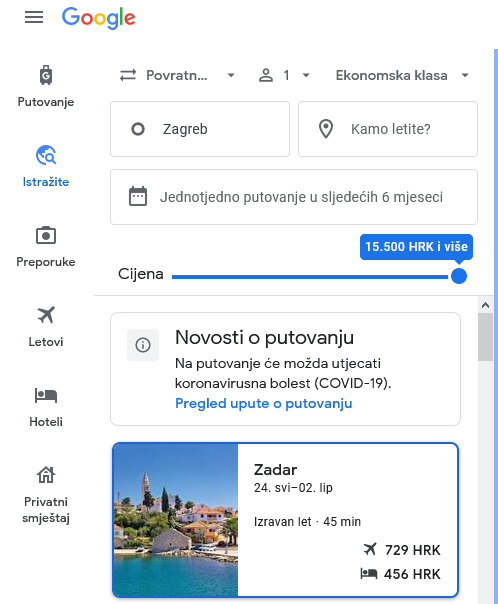Go to Letovi airplane icon
This screenshot has width=498, height=604.
46,315
